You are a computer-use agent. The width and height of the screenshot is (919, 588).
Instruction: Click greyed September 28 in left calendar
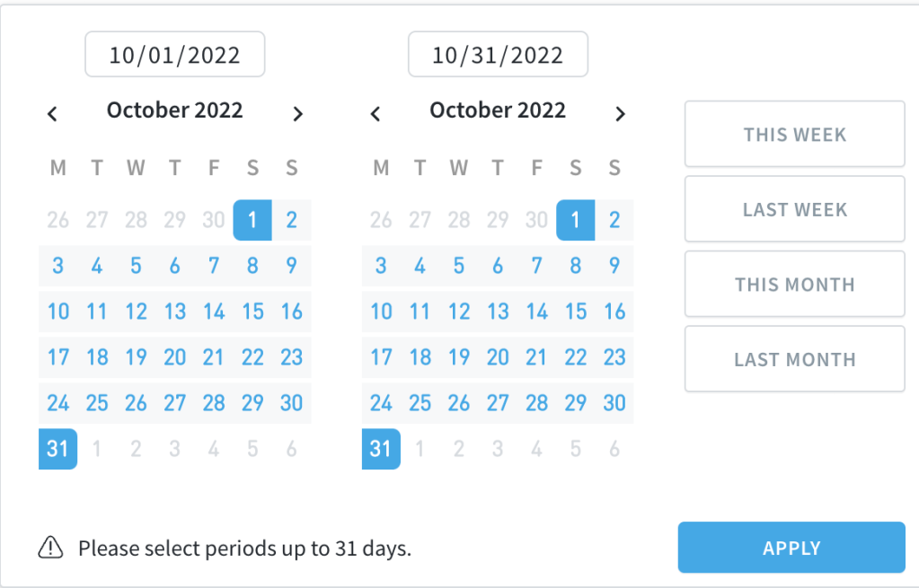[x=136, y=220]
